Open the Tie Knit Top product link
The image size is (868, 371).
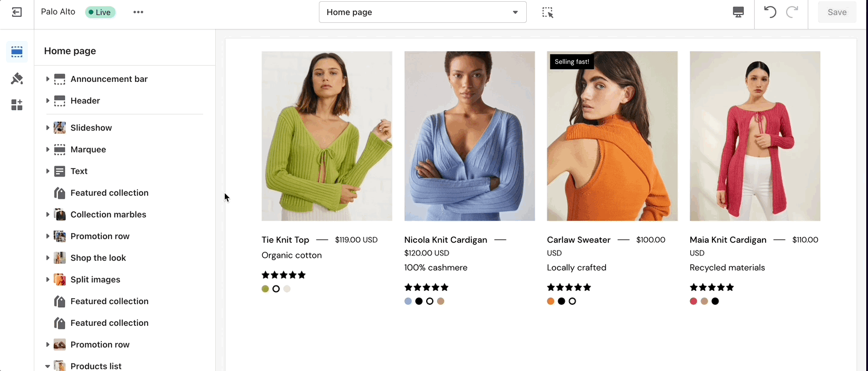point(285,240)
